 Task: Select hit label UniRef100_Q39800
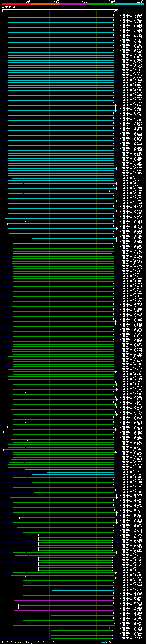coord(131,266)
